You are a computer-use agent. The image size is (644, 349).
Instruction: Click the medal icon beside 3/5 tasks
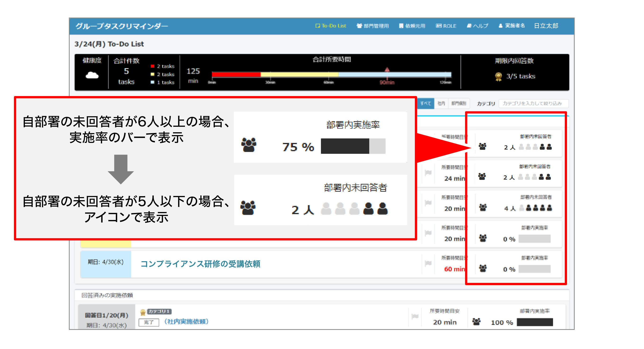pyautogui.click(x=498, y=77)
